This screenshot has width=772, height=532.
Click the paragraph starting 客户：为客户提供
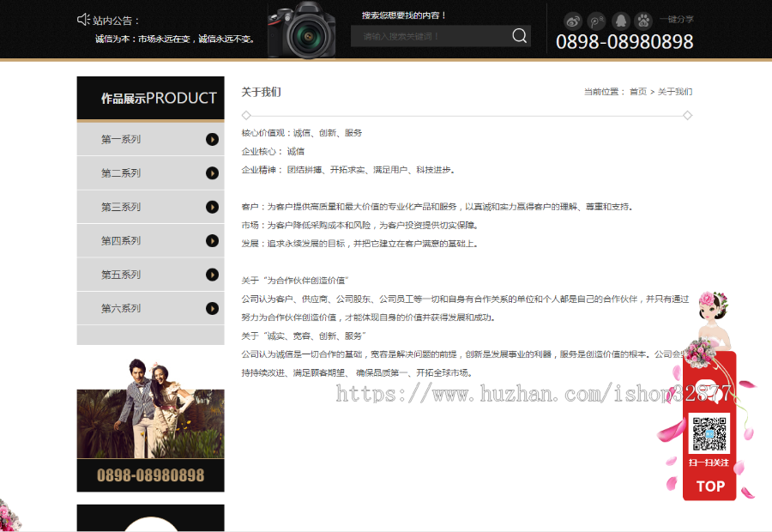click(437, 207)
